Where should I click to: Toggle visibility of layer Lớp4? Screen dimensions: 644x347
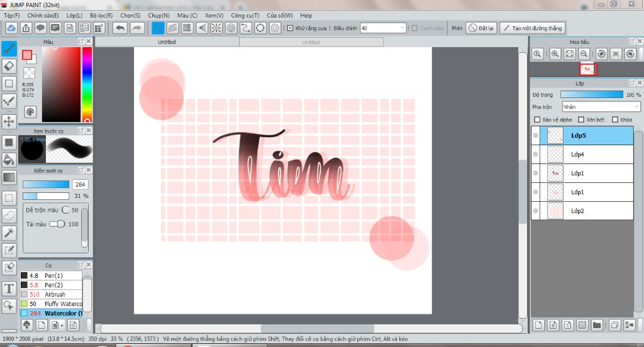[536, 155]
